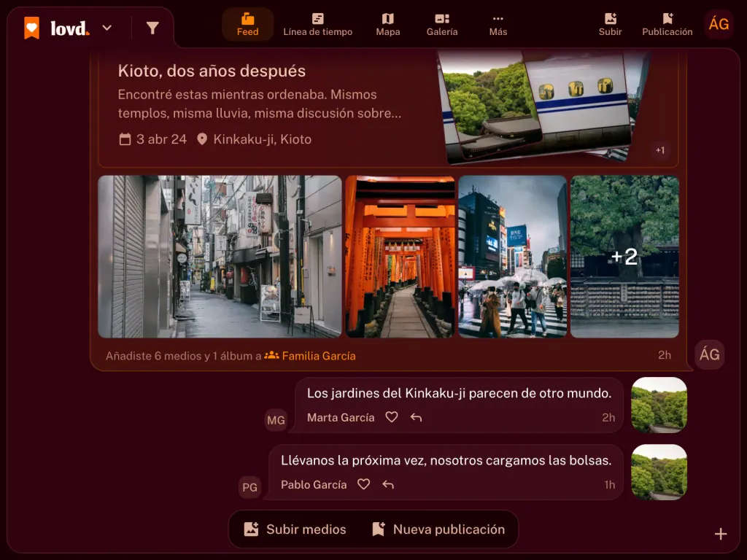Reply to Marta García's comment
Image resolution: width=747 pixels, height=560 pixels.
pyautogui.click(x=416, y=418)
